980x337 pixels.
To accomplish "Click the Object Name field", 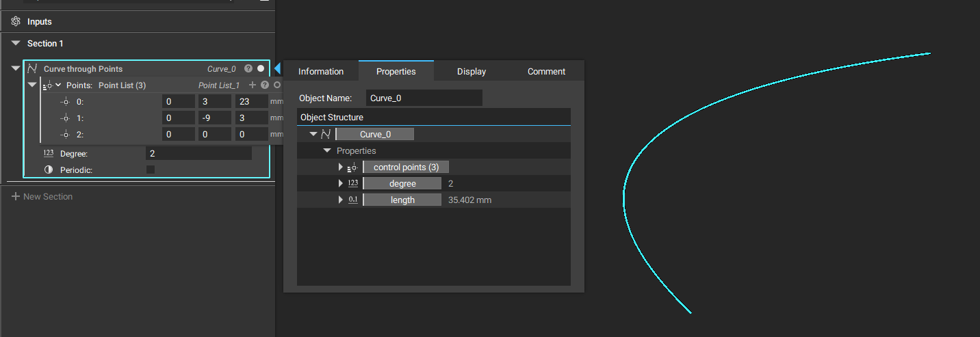I will click(x=424, y=98).
